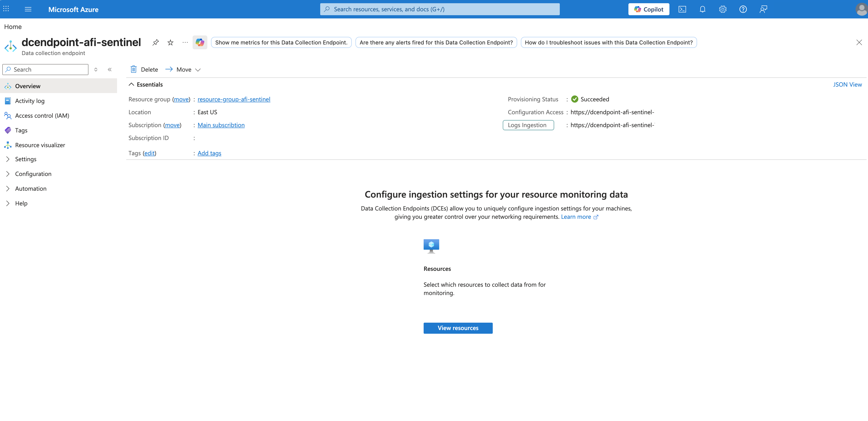Screen dimensions: 868x421
Task: Click 'Are there any alerts fired' suggestion
Action: (x=436, y=42)
